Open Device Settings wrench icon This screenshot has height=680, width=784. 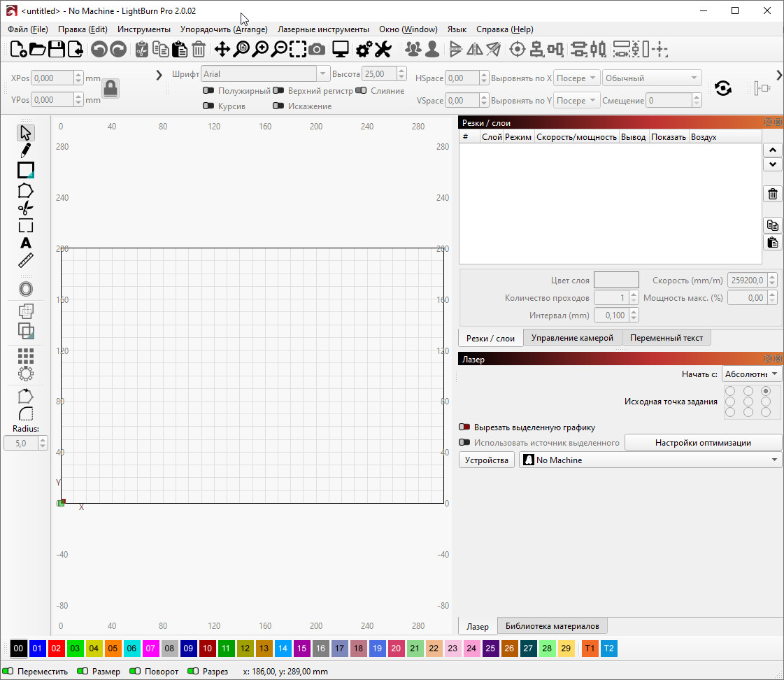(x=383, y=49)
